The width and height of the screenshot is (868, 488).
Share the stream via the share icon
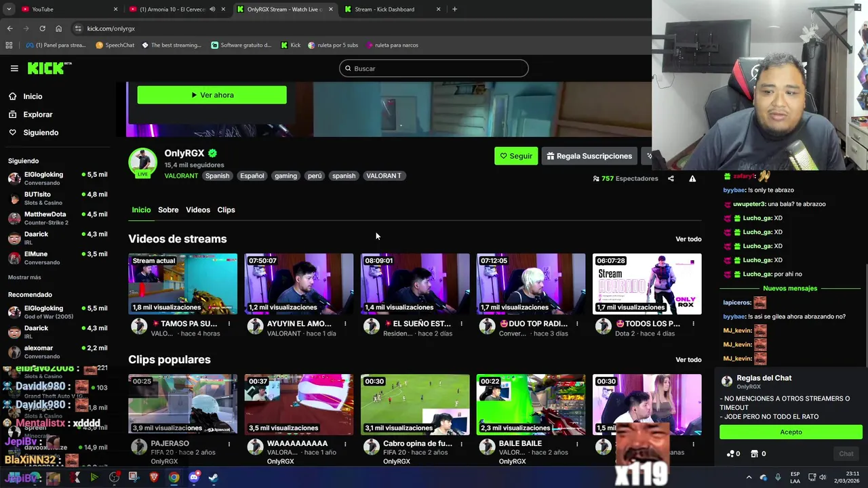point(671,179)
